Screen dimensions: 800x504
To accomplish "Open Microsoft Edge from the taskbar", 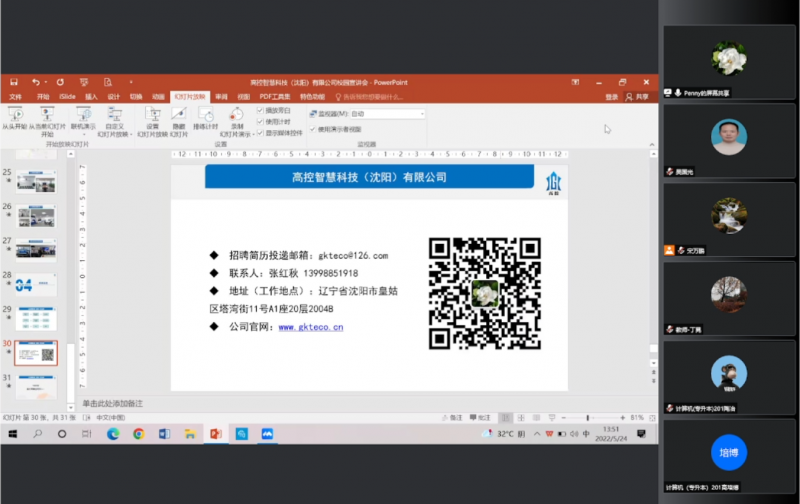I will [113, 434].
